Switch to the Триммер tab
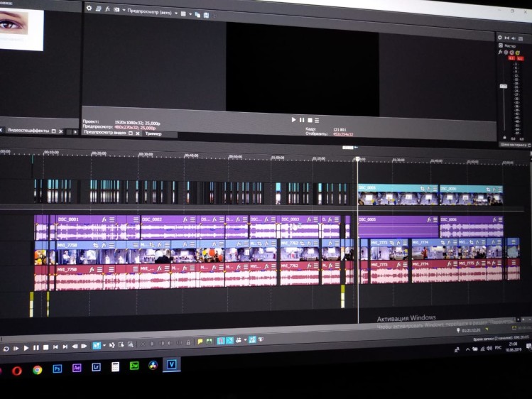The height and width of the screenshot is (399, 532). point(153,133)
